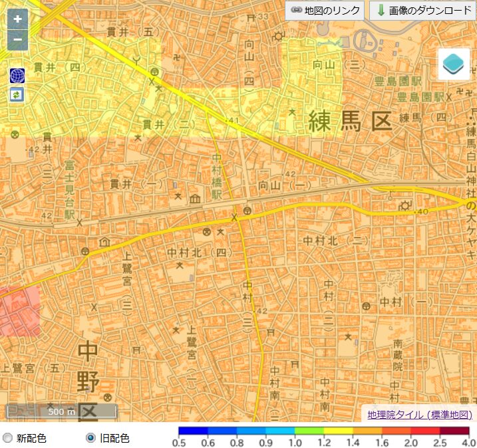
Task: Click the 500 m scale bar
Action: click(x=61, y=411)
